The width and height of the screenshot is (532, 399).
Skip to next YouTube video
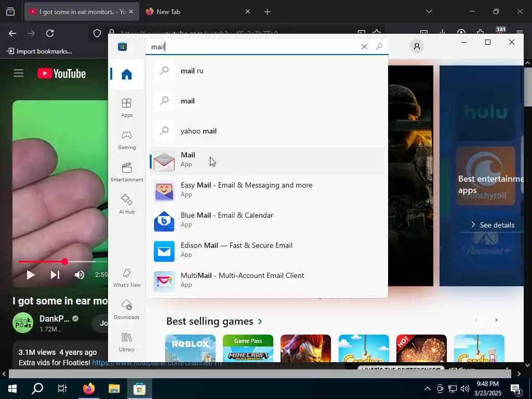(x=55, y=275)
